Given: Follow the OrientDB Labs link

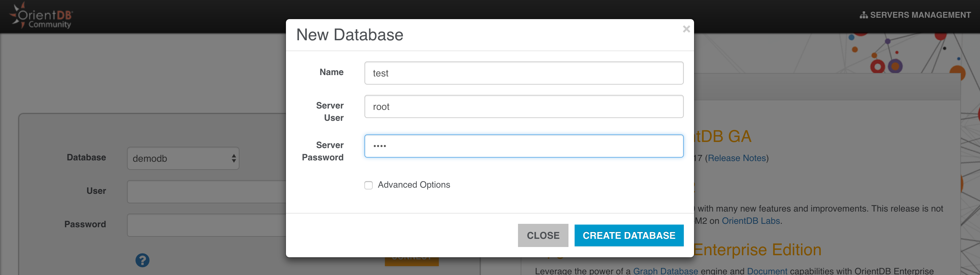Looking at the screenshot, I should [x=751, y=221].
